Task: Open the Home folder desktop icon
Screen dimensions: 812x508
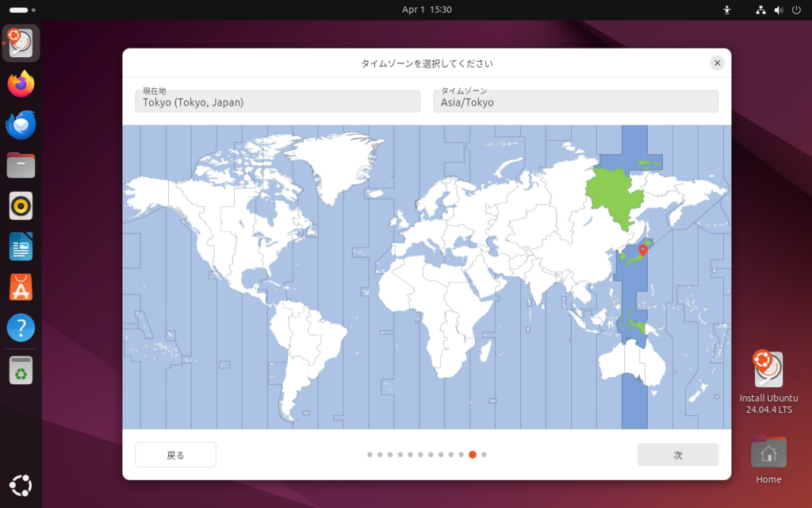Action: 768,455
